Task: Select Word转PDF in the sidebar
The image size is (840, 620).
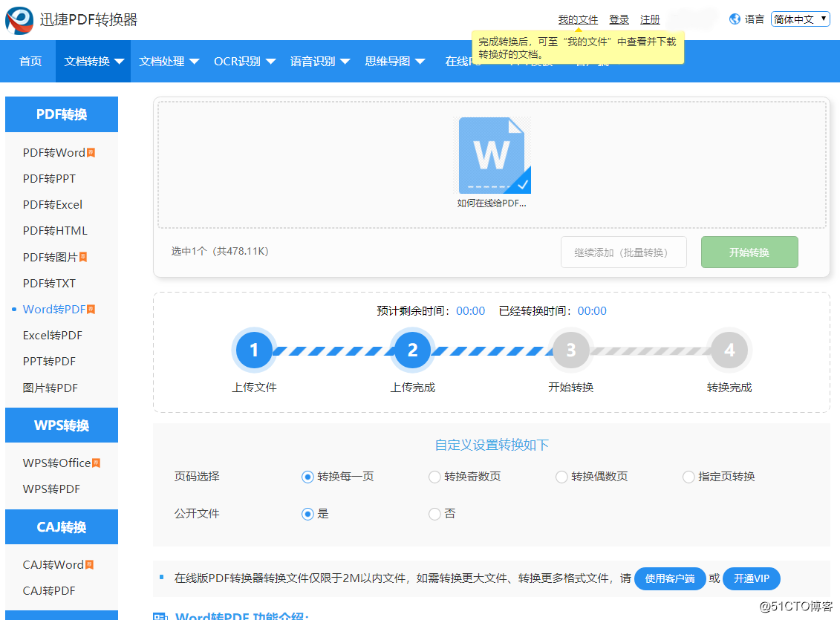Action: coord(54,309)
